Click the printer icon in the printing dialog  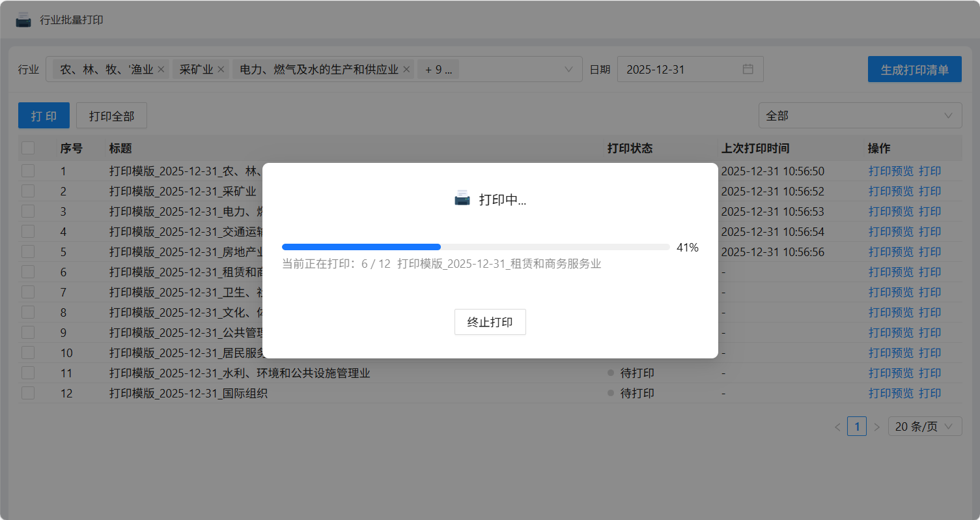pos(462,199)
